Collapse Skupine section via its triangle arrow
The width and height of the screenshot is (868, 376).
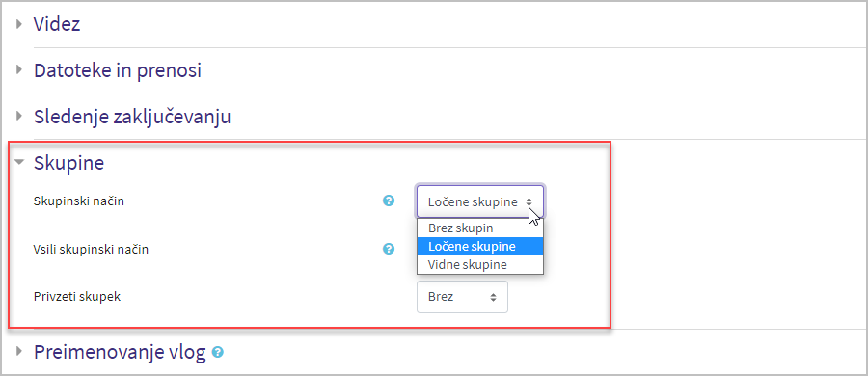pyautogui.click(x=20, y=163)
